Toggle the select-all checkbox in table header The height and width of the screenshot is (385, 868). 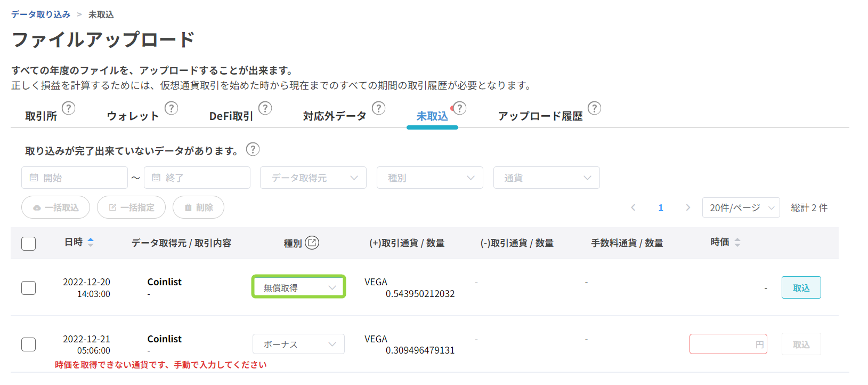(x=29, y=244)
